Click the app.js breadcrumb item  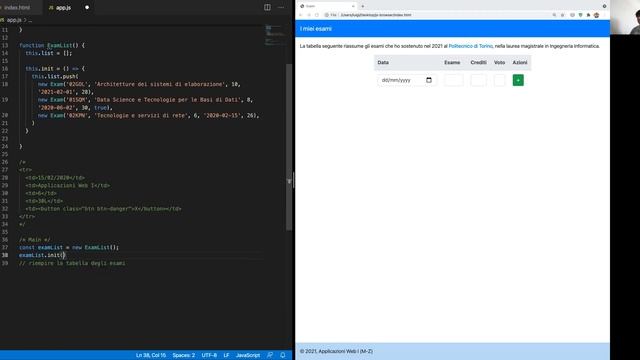[14, 20]
